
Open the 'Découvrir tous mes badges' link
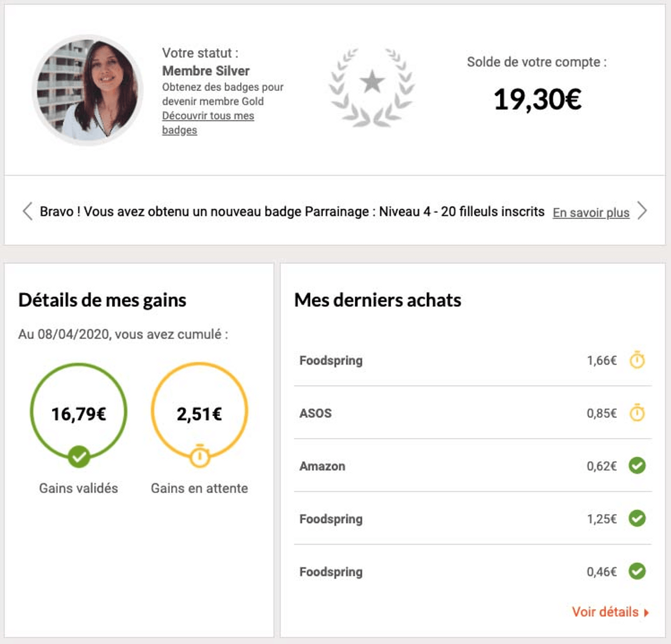point(208,123)
